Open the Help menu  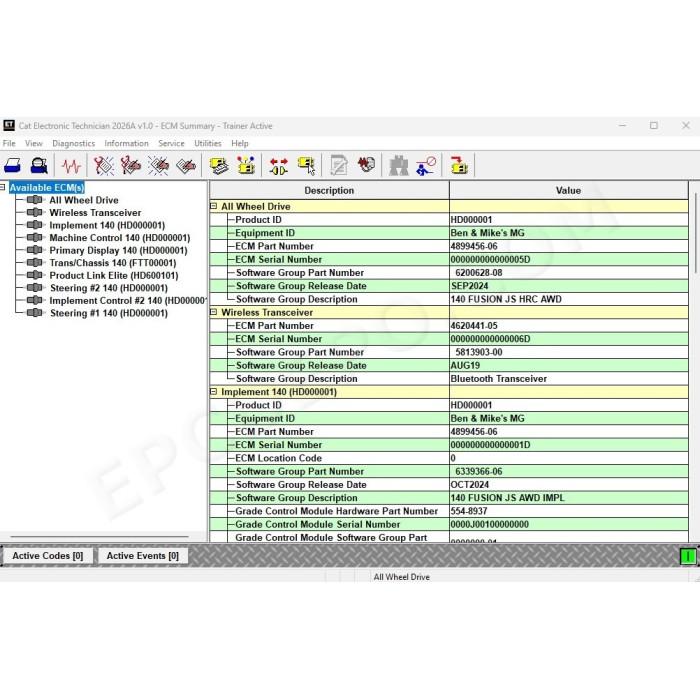coord(240,143)
